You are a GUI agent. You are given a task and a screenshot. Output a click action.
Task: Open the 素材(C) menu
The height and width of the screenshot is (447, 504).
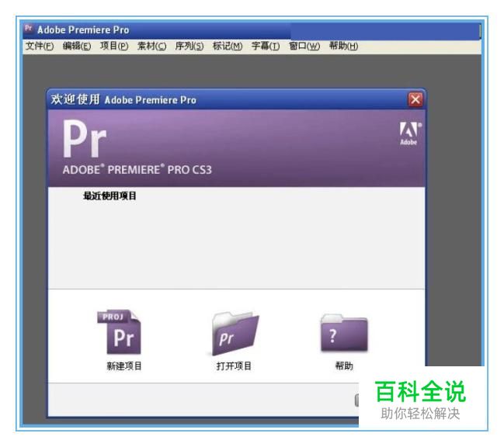coord(151,46)
